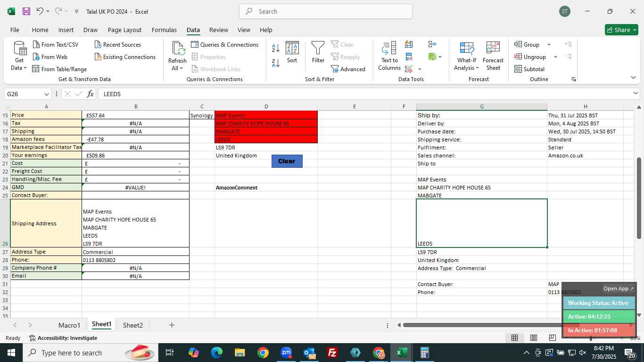Select From Web data source

[x=50, y=57]
